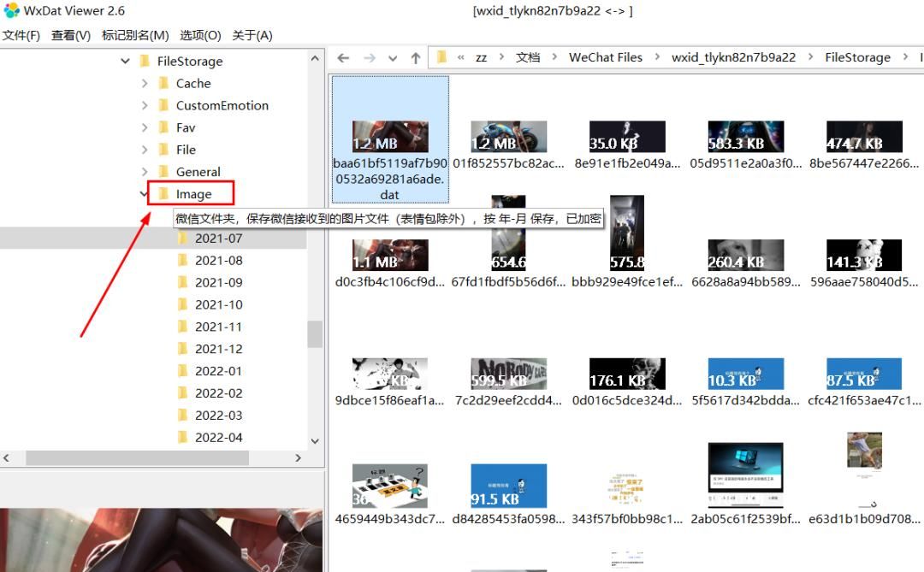This screenshot has height=572, width=924.
Task: Open the recent locations dropdown arrow
Action: click(391, 56)
